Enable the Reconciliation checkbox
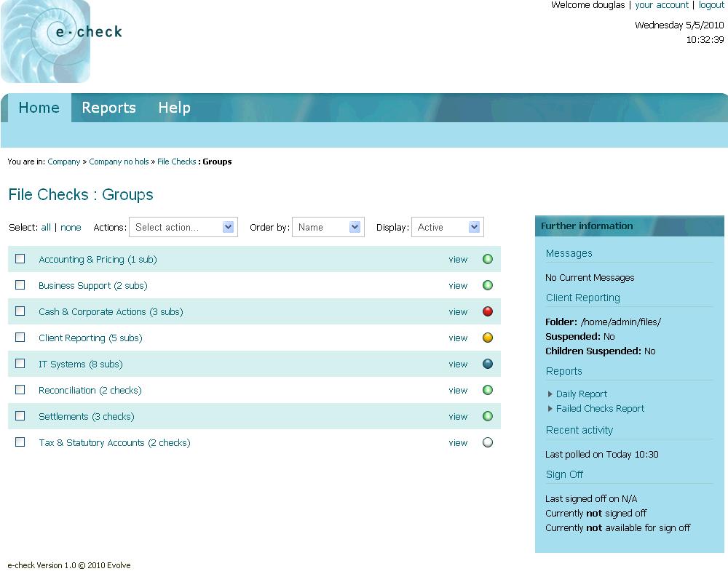 [x=20, y=389]
